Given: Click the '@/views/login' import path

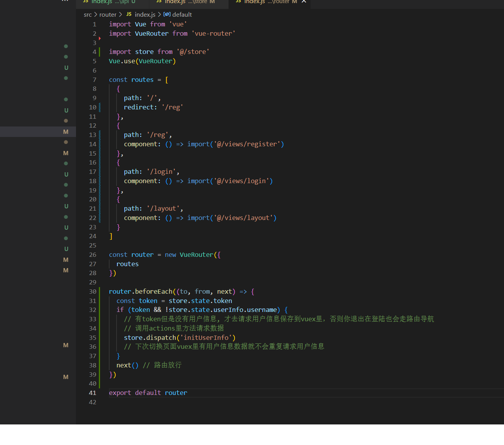Looking at the screenshot, I should [x=241, y=181].
